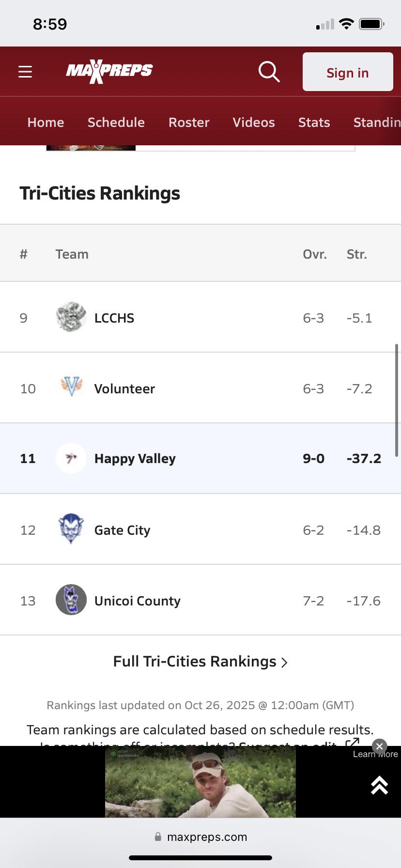This screenshot has width=401, height=868.
Task: Select the Stats tab
Action: click(314, 122)
